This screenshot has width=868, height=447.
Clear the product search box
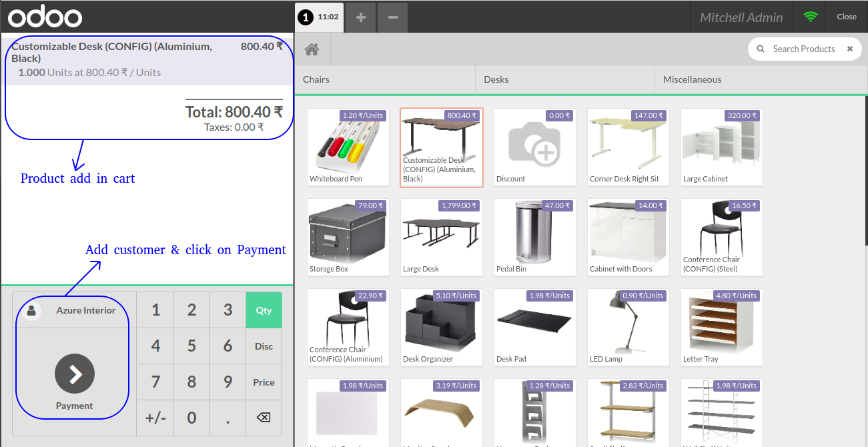tap(850, 49)
